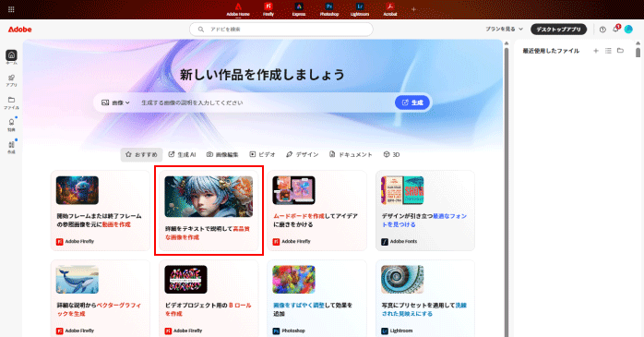Open the Firefly app in top bar
The height and width of the screenshot is (337, 644).
(268, 9)
